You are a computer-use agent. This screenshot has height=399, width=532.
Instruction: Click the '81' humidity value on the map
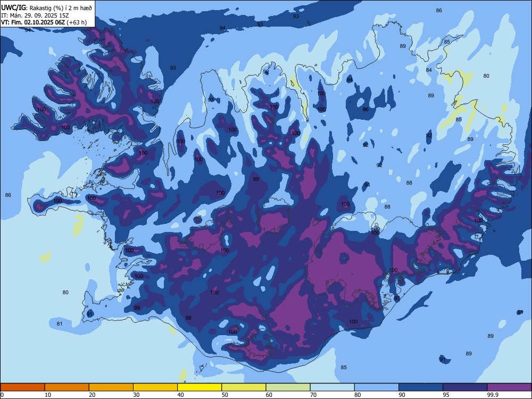[x=60, y=323]
